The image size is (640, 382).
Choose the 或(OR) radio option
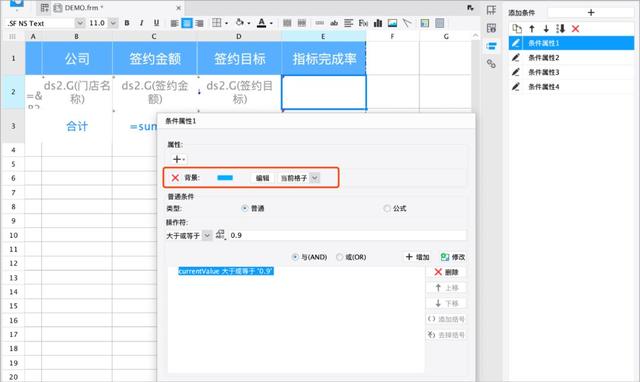(339, 257)
